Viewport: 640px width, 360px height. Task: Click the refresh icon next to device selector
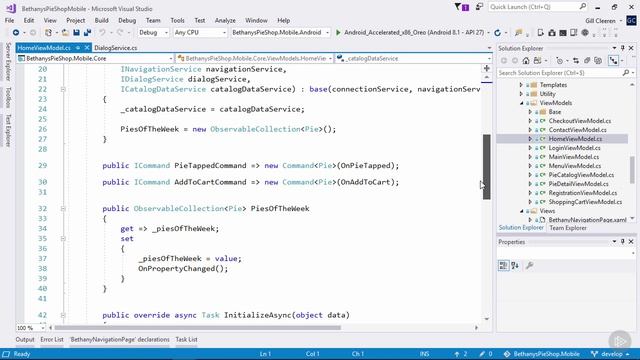(497, 33)
